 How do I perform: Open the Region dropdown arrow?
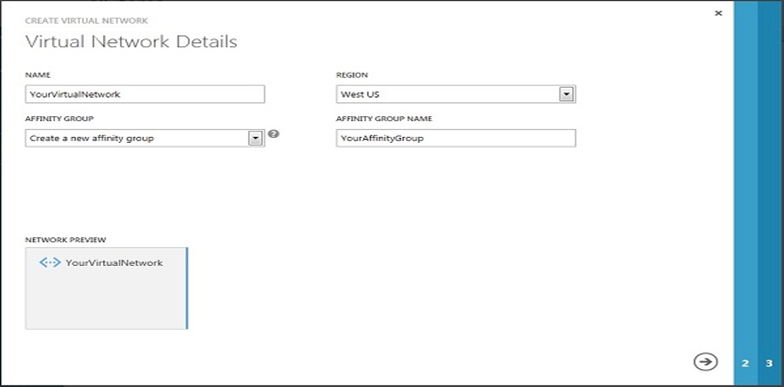pyautogui.click(x=566, y=94)
